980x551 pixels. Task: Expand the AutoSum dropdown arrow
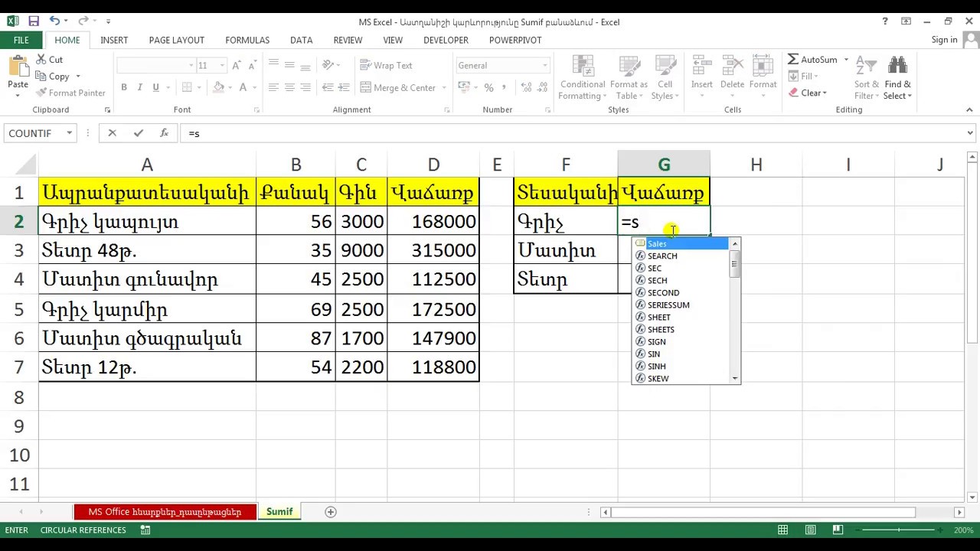point(846,60)
